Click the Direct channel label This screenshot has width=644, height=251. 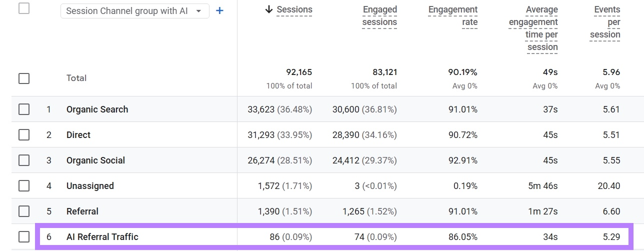pyautogui.click(x=78, y=135)
